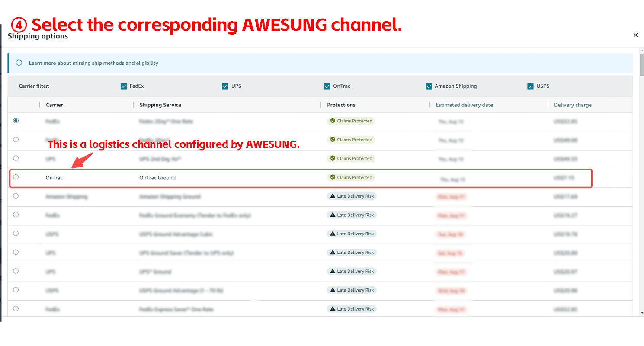Click the vertical scrollbar thumb
The image size is (644, 346).
[x=641, y=65]
